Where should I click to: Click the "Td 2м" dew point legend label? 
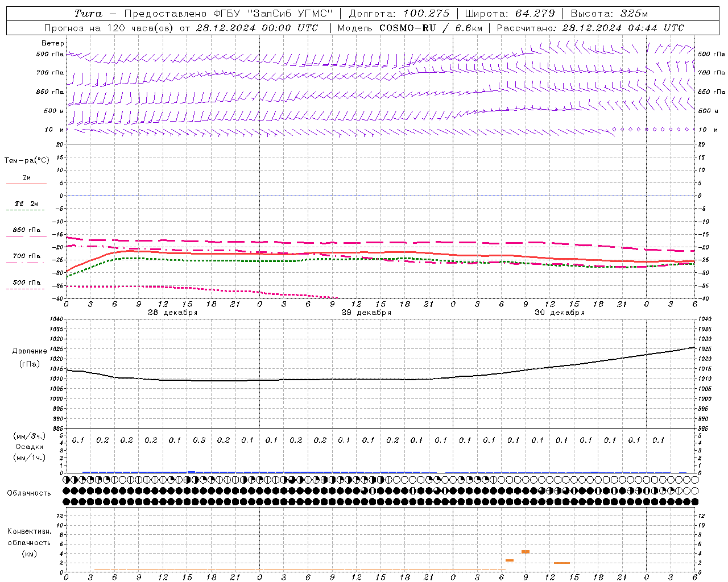pos(26,203)
